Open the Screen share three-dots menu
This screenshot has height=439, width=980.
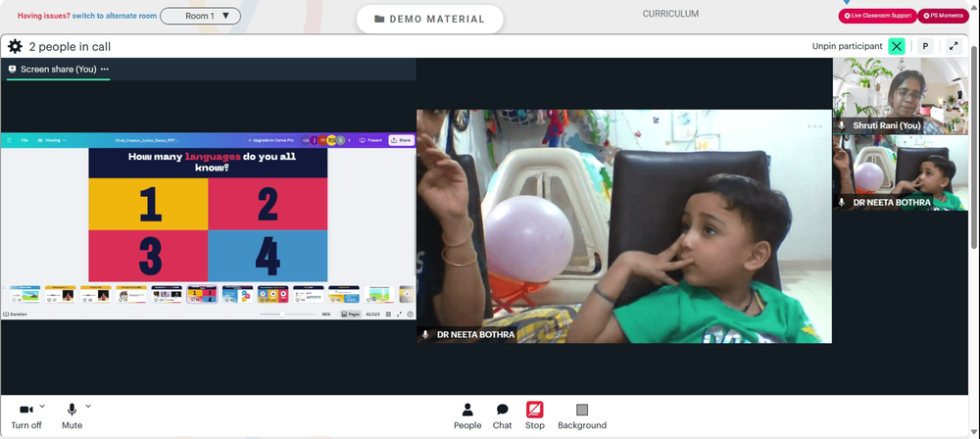tap(105, 70)
